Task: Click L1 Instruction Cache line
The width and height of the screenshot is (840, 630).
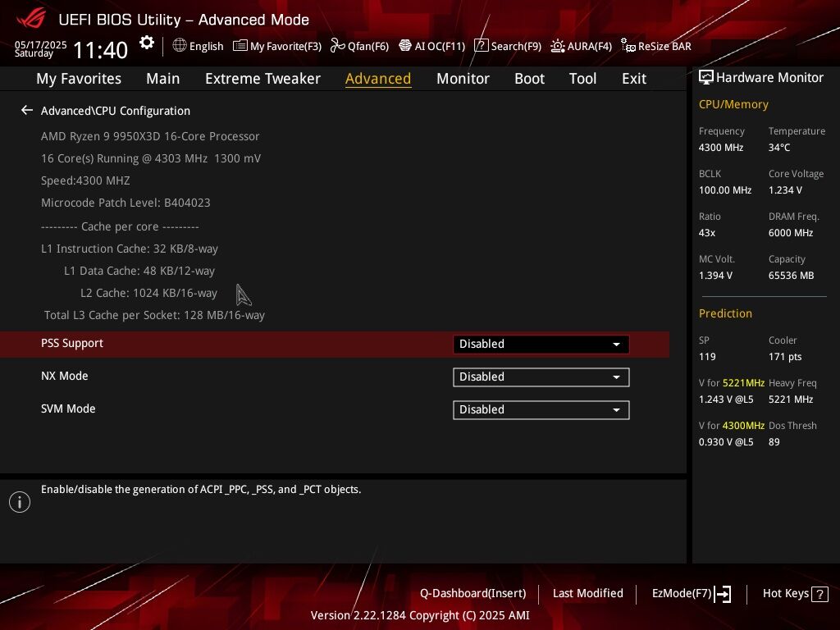Action: [129, 249]
